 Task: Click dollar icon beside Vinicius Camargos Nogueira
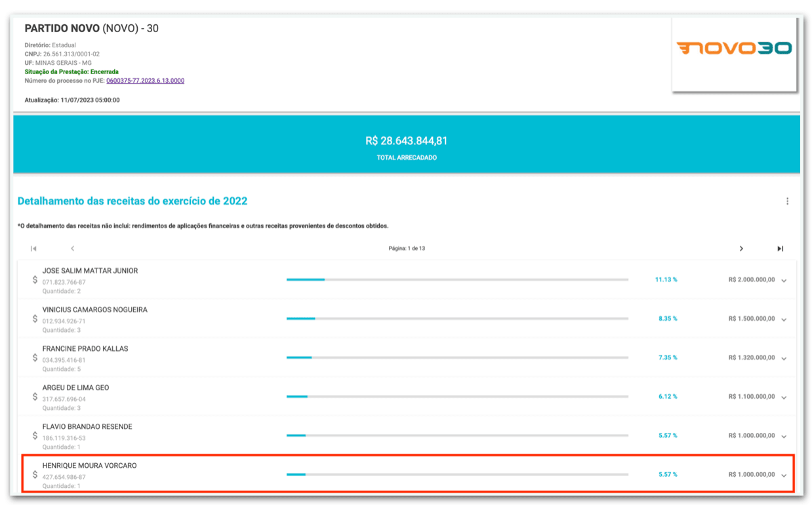(x=35, y=318)
